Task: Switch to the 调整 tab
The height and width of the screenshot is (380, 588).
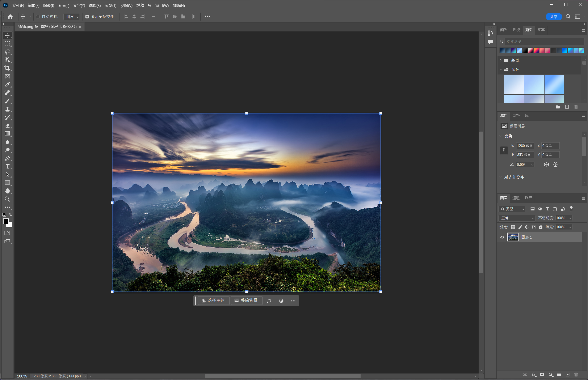Action: (516, 115)
